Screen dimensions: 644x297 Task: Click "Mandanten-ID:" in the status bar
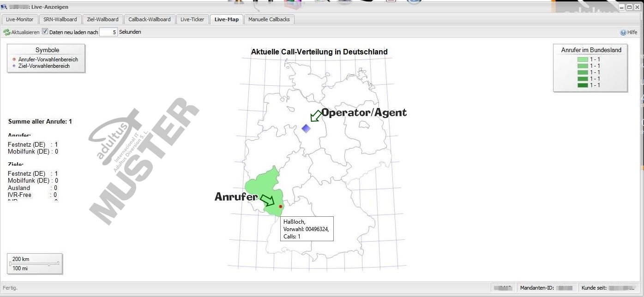click(537, 288)
